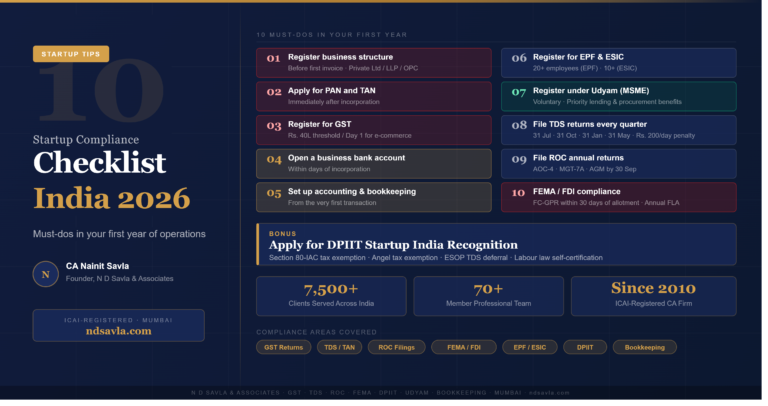Image resolution: width=768 pixels, height=406 pixels.
Task: Click the File TDS returns every quarter card
Action: 619,130
